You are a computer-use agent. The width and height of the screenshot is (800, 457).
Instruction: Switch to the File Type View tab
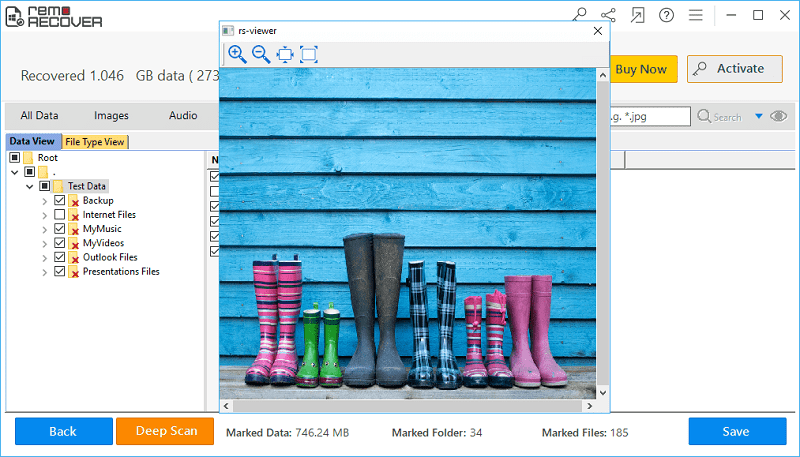(x=95, y=142)
